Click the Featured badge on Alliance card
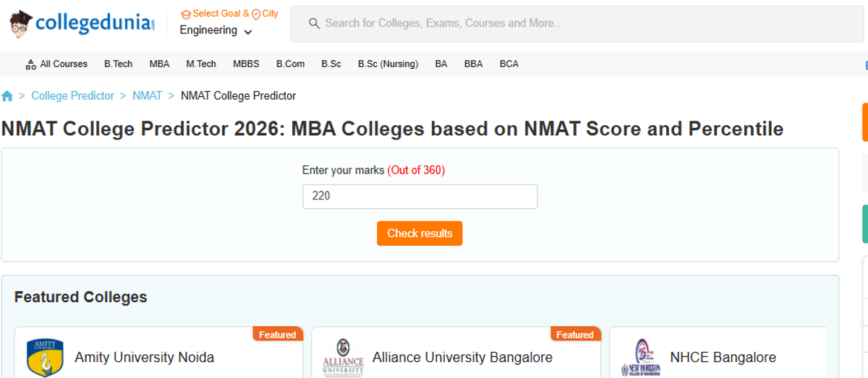This screenshot has width=868, height=378. pos(575,335)
